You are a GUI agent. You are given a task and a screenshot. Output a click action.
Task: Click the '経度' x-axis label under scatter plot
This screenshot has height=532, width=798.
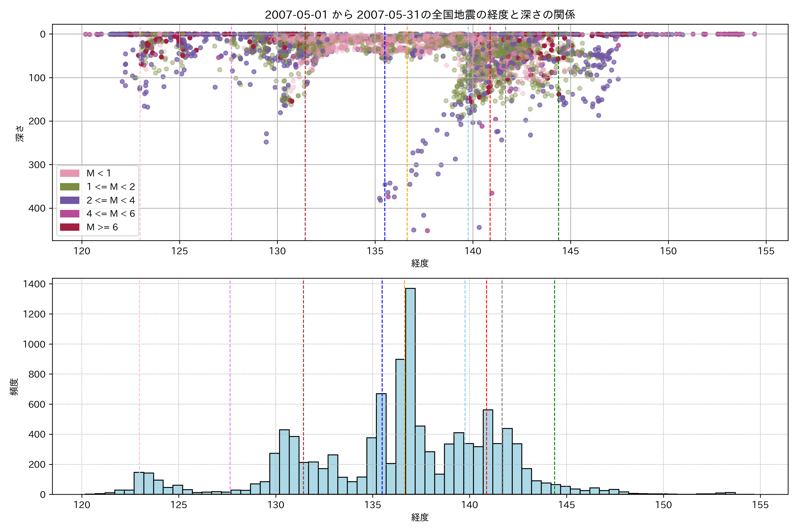tap(420, 263)
